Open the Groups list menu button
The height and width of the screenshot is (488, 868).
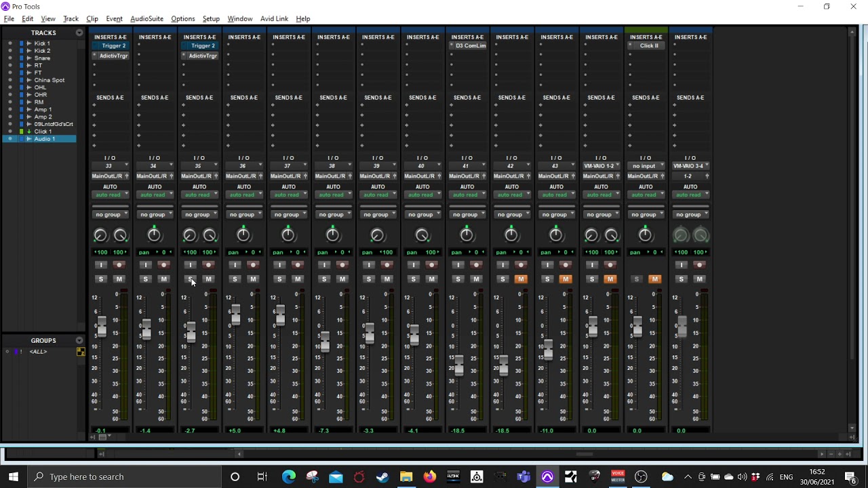(79, 340)
